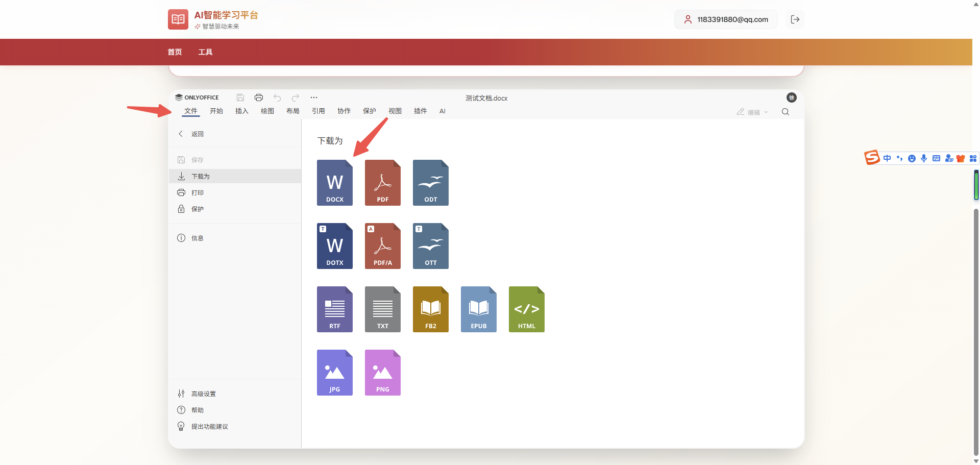Pick the OTT template format
This screenshot has width=980, height=465.
click(x=431, y=246)
